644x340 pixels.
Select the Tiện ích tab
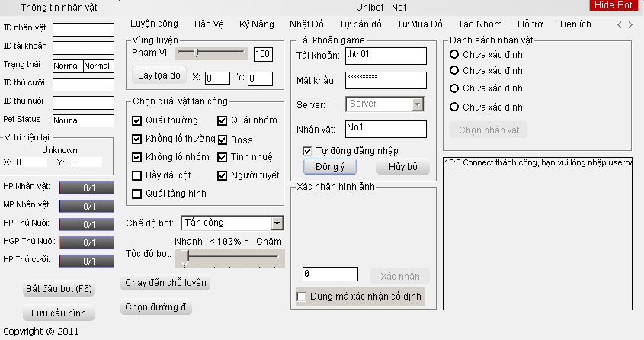click(575, 24)
